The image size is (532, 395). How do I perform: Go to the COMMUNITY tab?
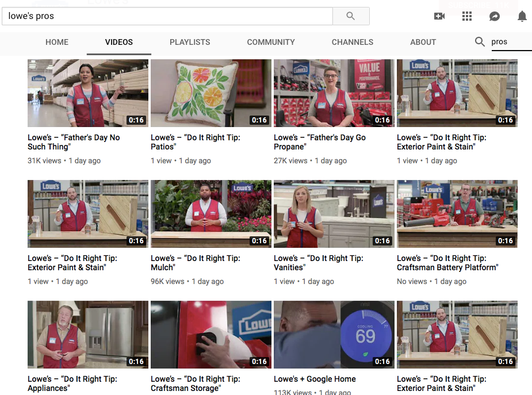tap(271, 42)
